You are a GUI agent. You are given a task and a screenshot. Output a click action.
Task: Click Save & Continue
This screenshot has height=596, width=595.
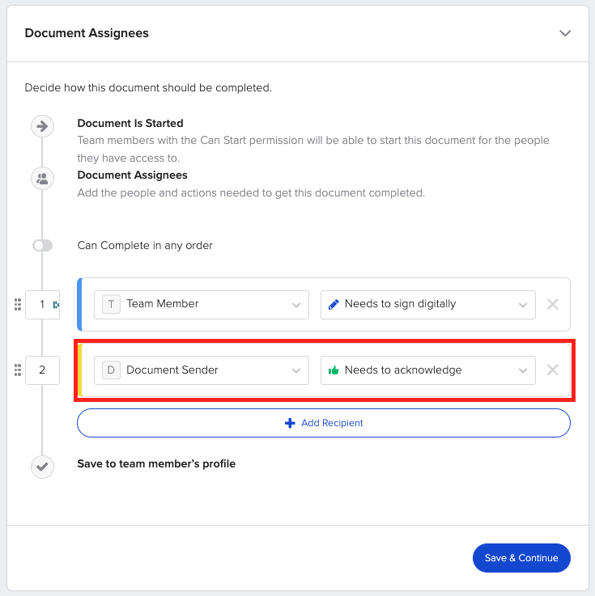(521, 558)
